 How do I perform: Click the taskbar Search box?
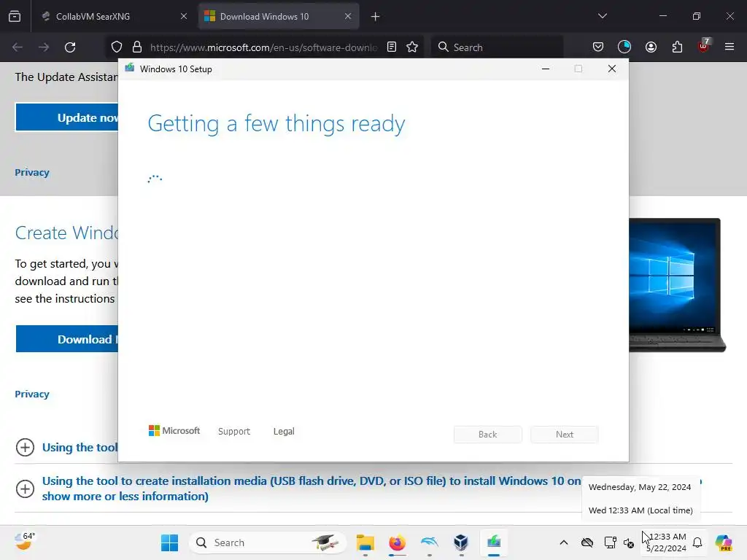(x=268, y=542)
